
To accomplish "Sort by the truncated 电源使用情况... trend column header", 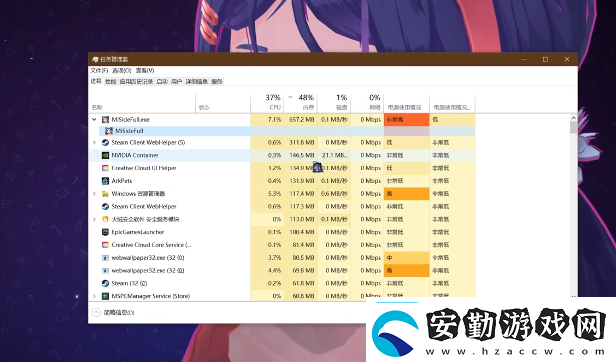I will pyautogui.click(x=453, y=103).
